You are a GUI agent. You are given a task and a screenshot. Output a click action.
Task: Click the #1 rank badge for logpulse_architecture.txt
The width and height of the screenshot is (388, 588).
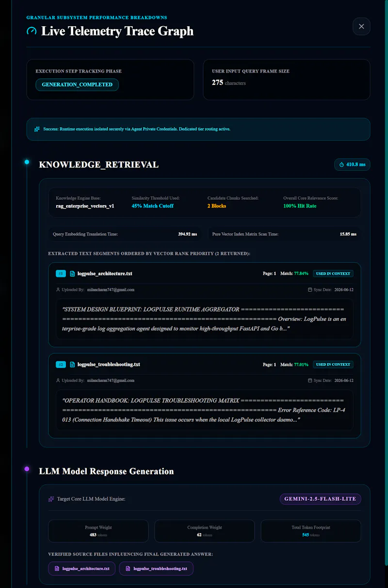point(61,273)
